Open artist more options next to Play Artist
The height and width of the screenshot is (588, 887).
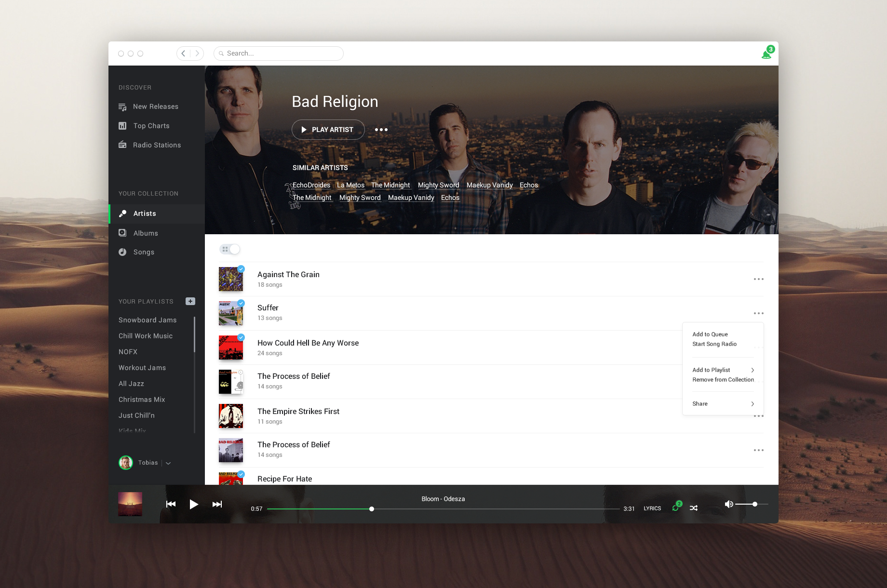381,130
